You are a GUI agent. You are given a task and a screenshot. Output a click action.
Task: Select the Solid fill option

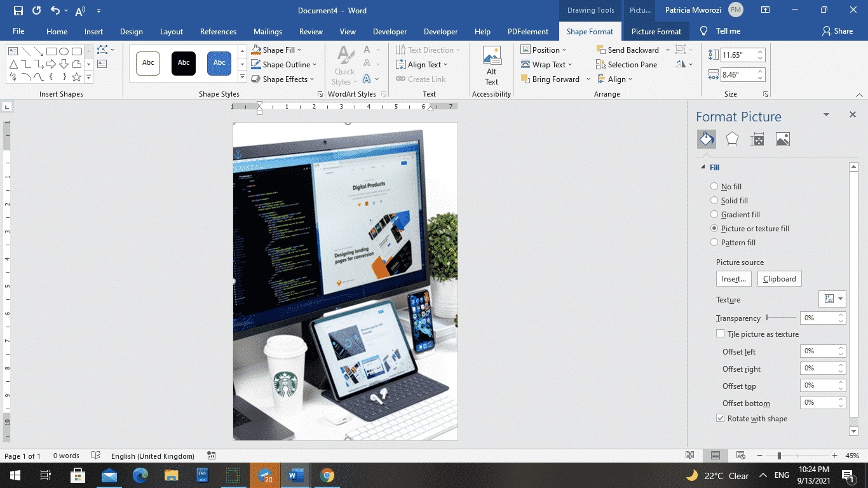pyautogui.click(x=714, y=200)
